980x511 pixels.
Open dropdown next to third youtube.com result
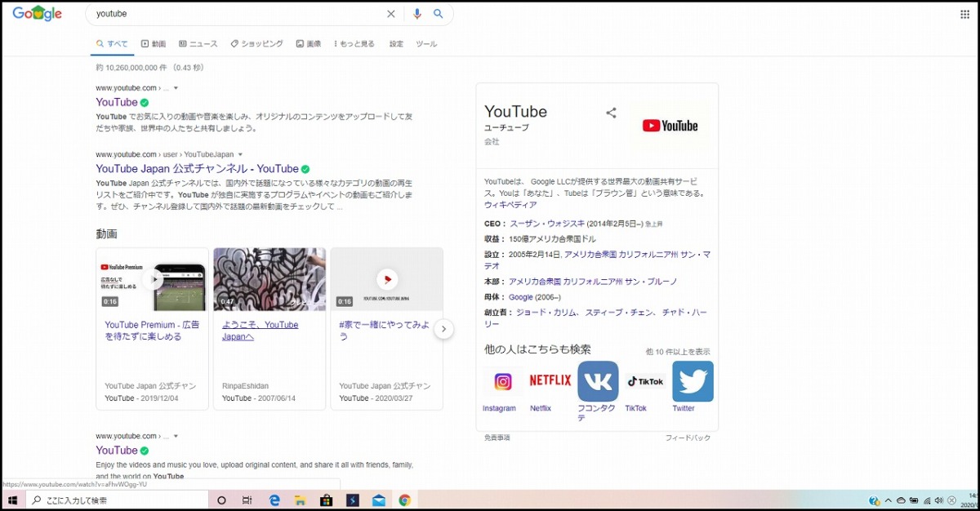tap(176, 437)
